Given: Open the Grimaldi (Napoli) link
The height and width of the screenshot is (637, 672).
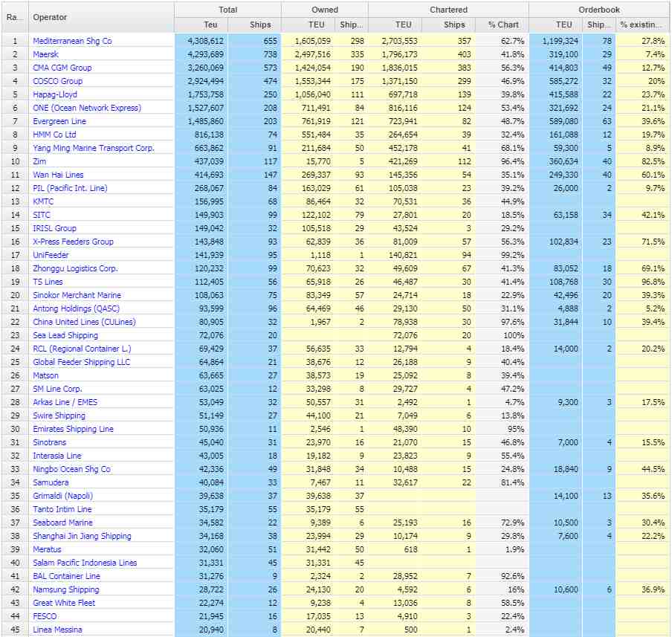Looking at the screenshot, I should 62,496.
